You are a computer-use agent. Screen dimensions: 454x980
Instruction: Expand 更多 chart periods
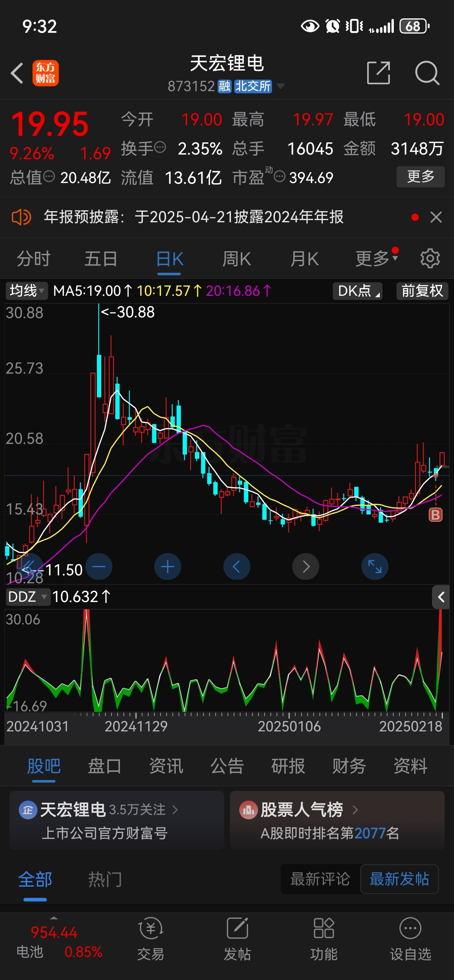click(377, 259)
